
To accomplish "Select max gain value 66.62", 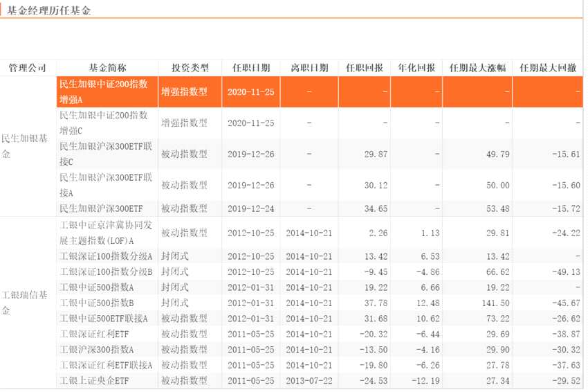I will (497, 272).
